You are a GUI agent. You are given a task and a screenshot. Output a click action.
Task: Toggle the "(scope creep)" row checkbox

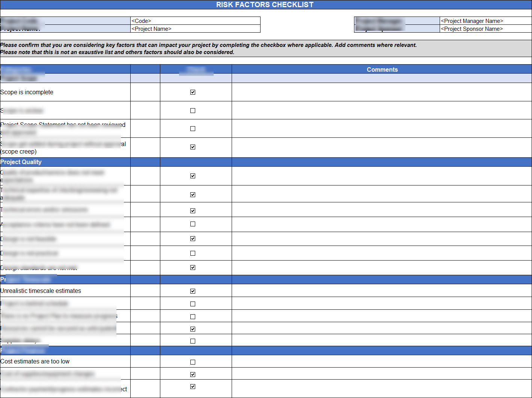pyautogui.click(x=193, y=147)
